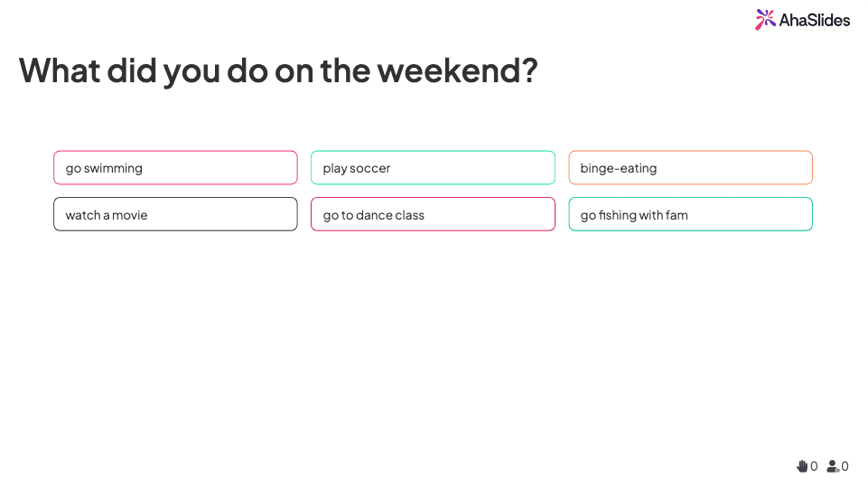868x487 pixels.
Task: Choose the "play soccer" answer card
Action: pos(433,168)
